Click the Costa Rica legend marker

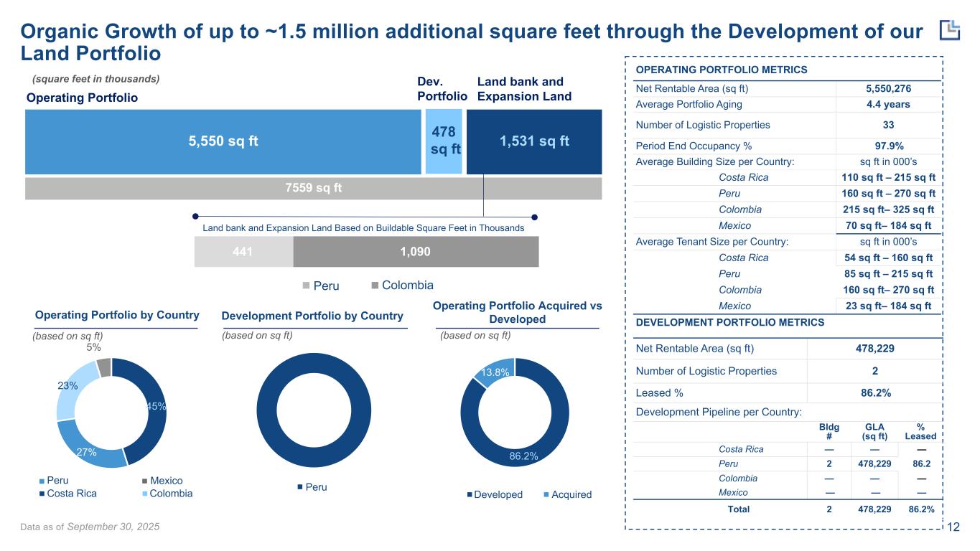pyautogui.click(x=42, y=494)
